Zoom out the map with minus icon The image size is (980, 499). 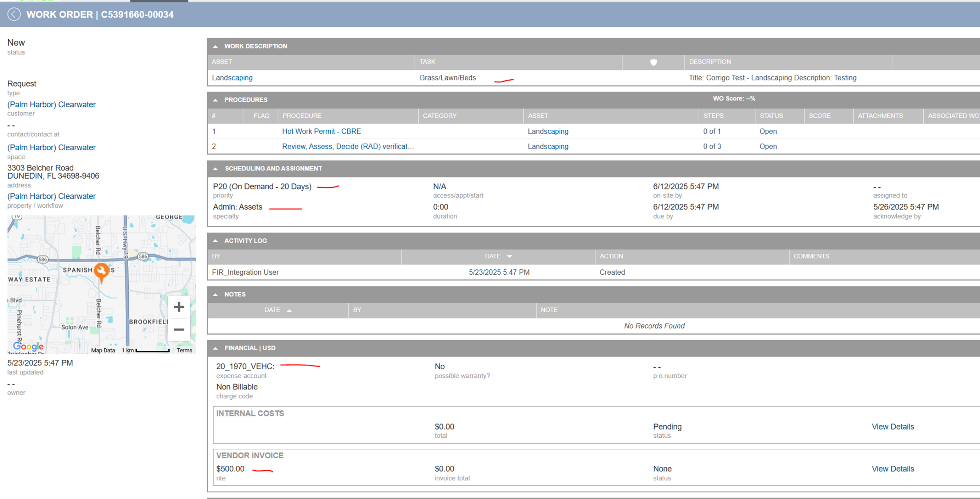(x=179, y=329)
